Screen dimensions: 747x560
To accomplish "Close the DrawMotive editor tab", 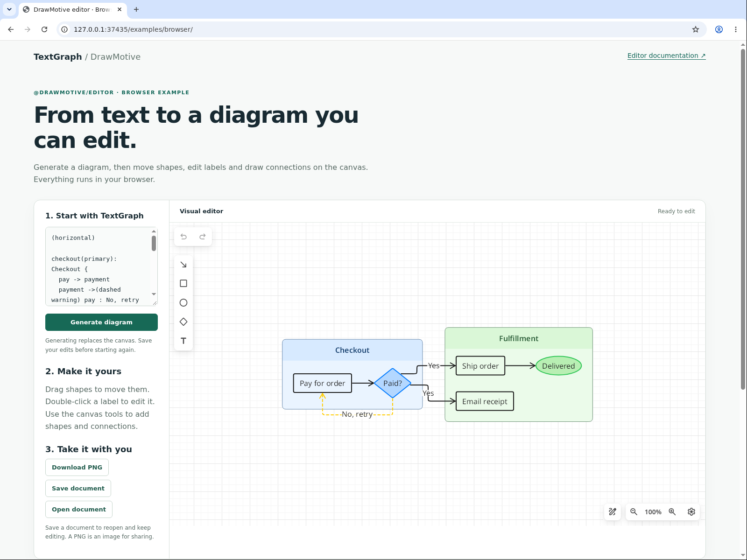I will point(120,9).
